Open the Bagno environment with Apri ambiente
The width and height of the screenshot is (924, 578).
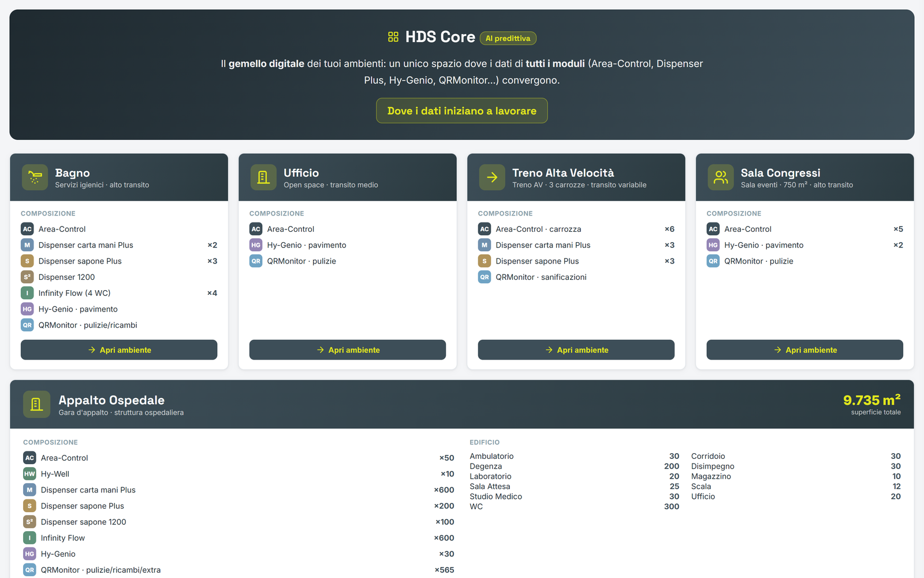119,350
